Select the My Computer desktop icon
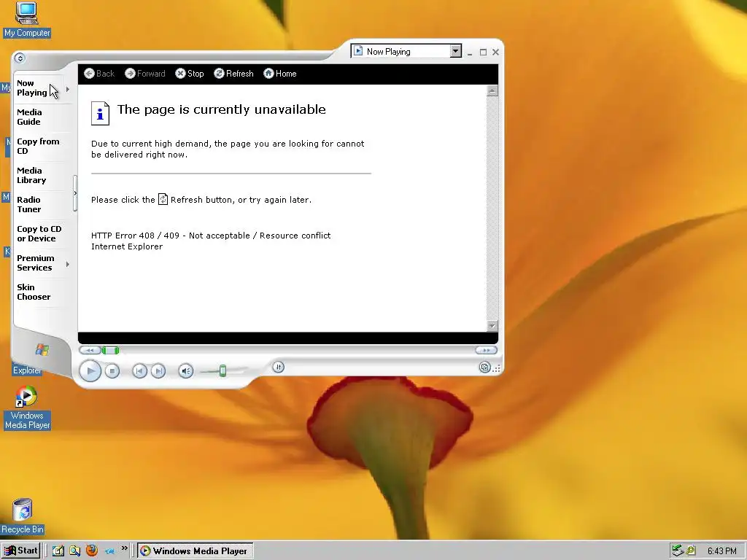 27,20
